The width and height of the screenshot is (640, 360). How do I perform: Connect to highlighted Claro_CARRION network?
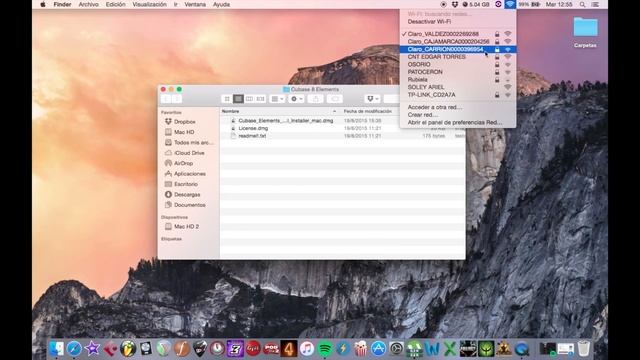[x=458, y=49]
